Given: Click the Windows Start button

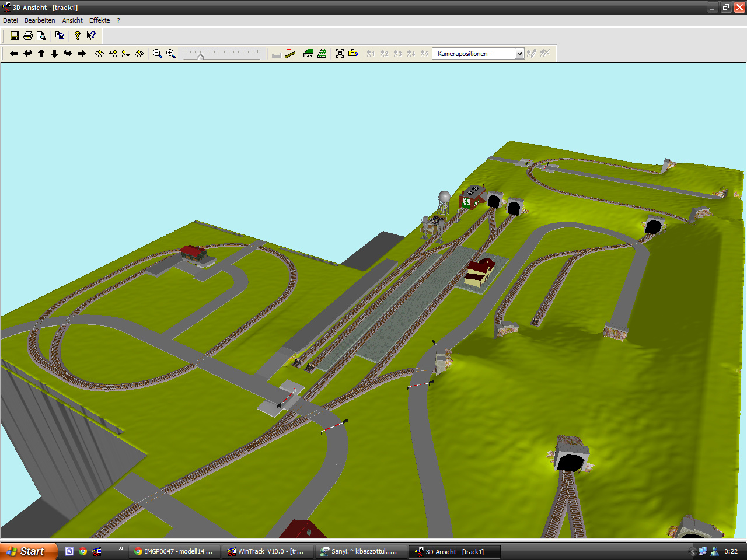Looking at the screenshot, I should pyautogui.click(x=29, y=551).
